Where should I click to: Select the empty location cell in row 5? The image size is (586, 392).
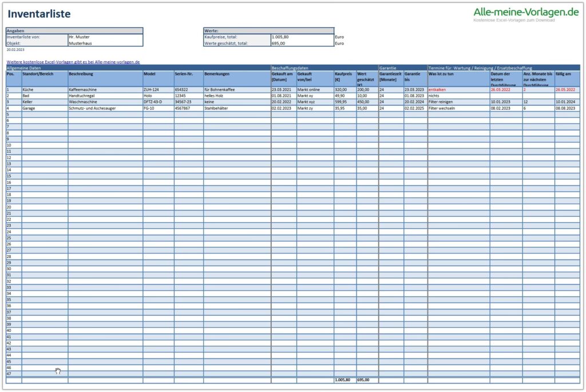(x=45, y=114)
